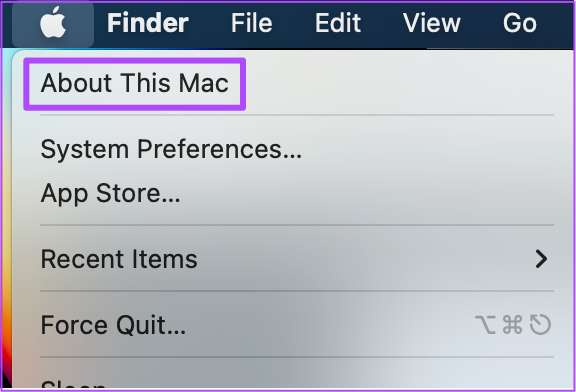
Task: Select the partially visible Sleep entry
Action: pyautogui.click(x=73, y=384)
